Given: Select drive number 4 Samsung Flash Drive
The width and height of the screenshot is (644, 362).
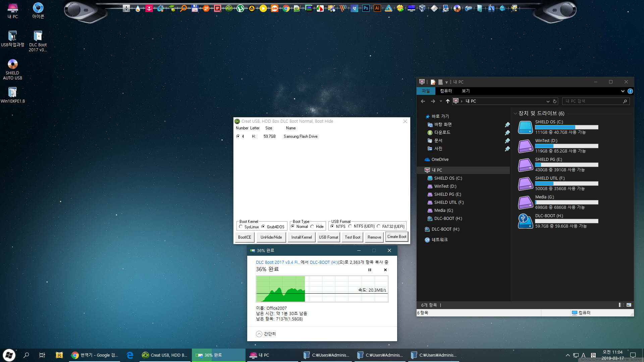Looking at the screenshot, I should 238,136.
